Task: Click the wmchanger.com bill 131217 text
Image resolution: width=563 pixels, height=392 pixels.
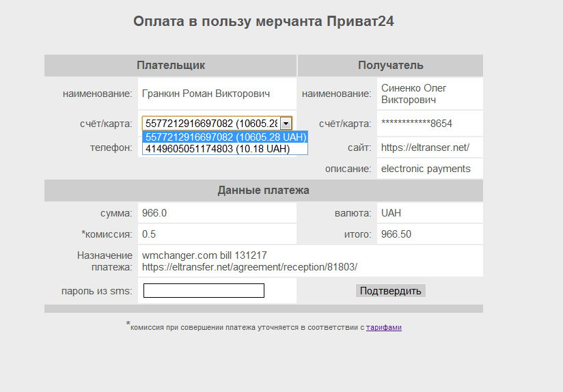Action: pos(204,255)
